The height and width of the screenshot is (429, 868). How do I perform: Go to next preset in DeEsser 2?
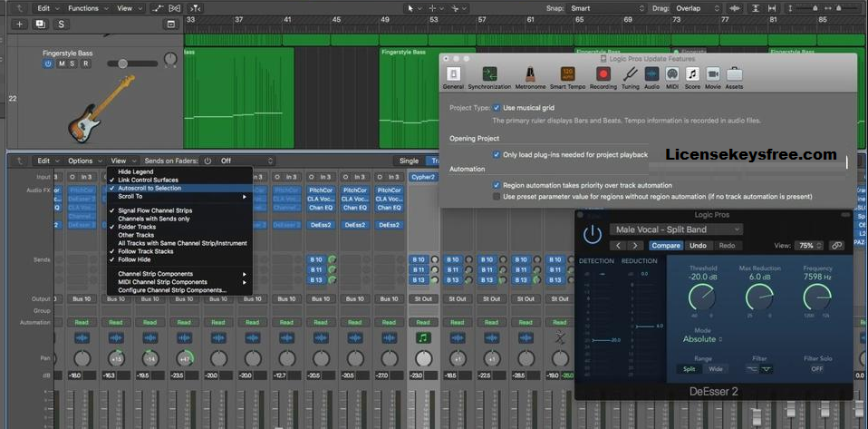(x=635, y=246)
